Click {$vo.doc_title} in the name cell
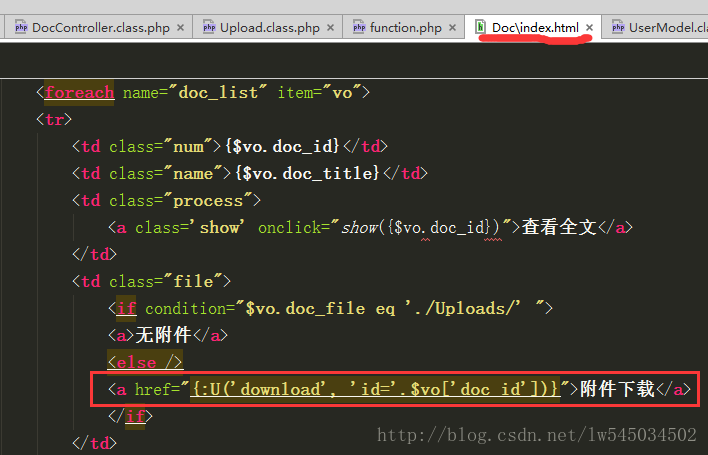The height and width of the screenshot is (455, 708). tap(307, 173)
